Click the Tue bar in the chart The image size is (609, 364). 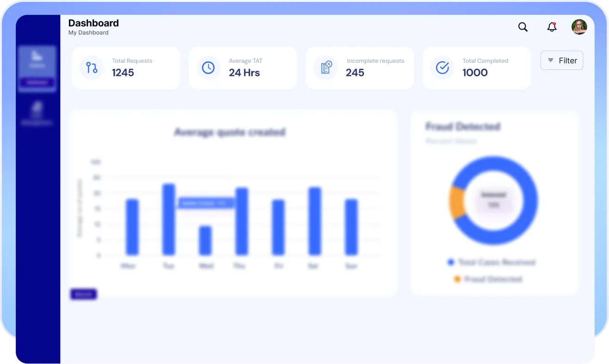coord(169,220)
